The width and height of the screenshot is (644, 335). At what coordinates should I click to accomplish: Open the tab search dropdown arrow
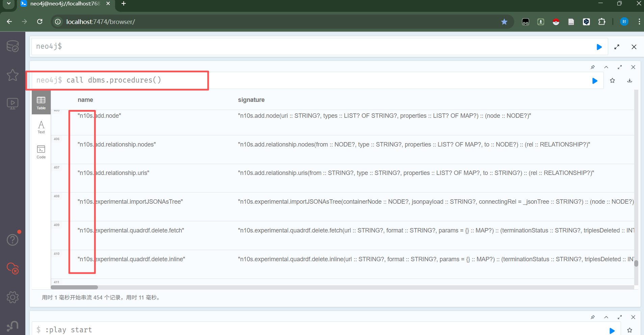(x=9, y=4)
